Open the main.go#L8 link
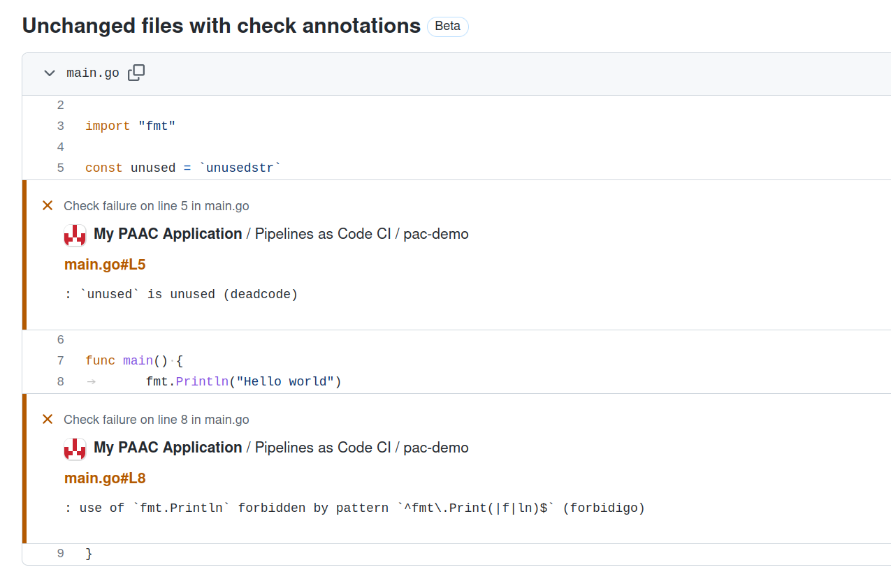891x588 pixels. click(105, 478)
